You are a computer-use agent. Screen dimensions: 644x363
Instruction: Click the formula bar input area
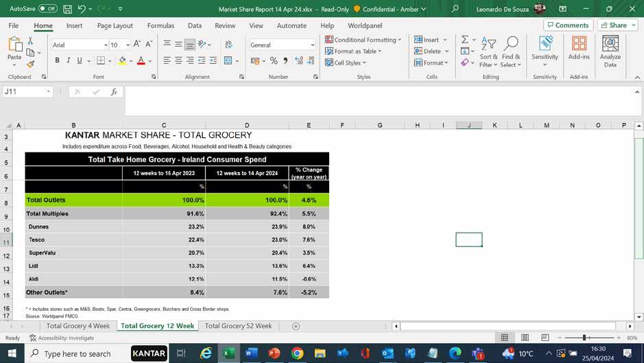[380, 101]
